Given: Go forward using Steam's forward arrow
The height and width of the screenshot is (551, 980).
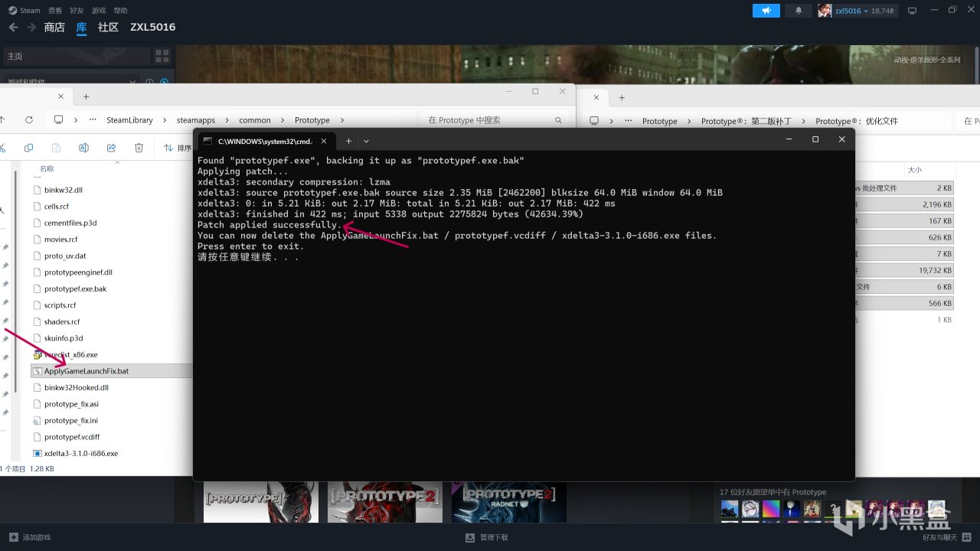Looking at the screenshot, I should (31, 27).
